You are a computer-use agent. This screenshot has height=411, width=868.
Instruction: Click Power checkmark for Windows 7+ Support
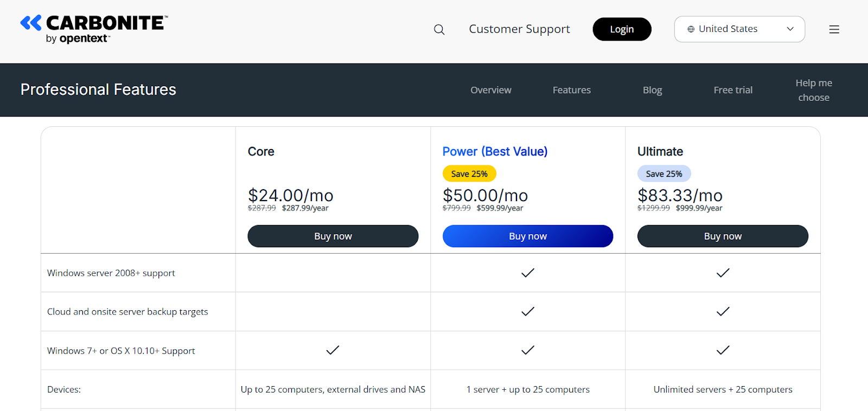click(x=528, y=350)
